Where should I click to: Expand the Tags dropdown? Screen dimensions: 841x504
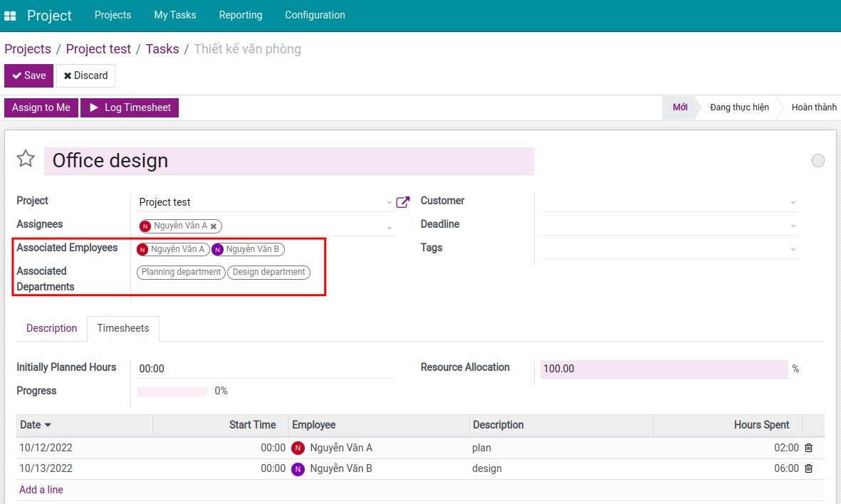[x=793, y=250]
